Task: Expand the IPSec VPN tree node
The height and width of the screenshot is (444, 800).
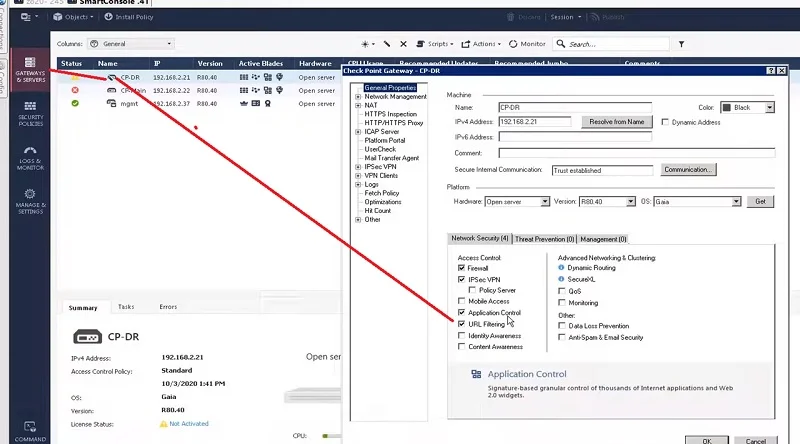Action: (358, 167)
